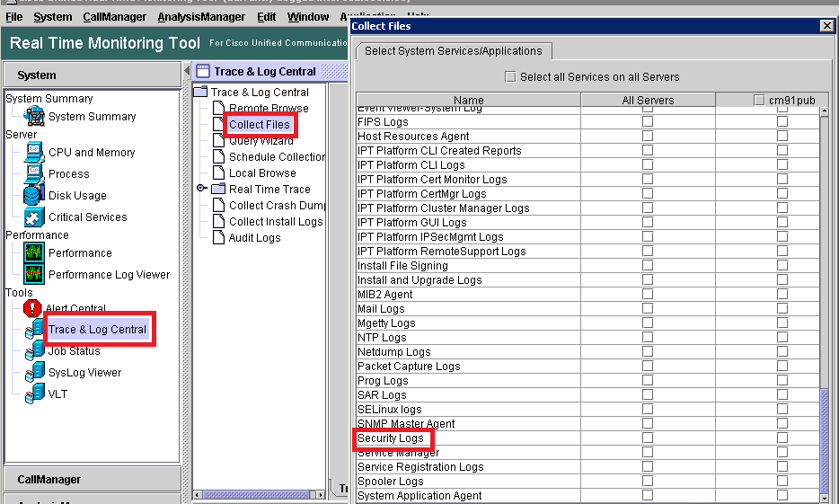Viewport: 839px width, 504px height.
Task: Click the Real Time Trace folder icon
Action: [217, 189]
